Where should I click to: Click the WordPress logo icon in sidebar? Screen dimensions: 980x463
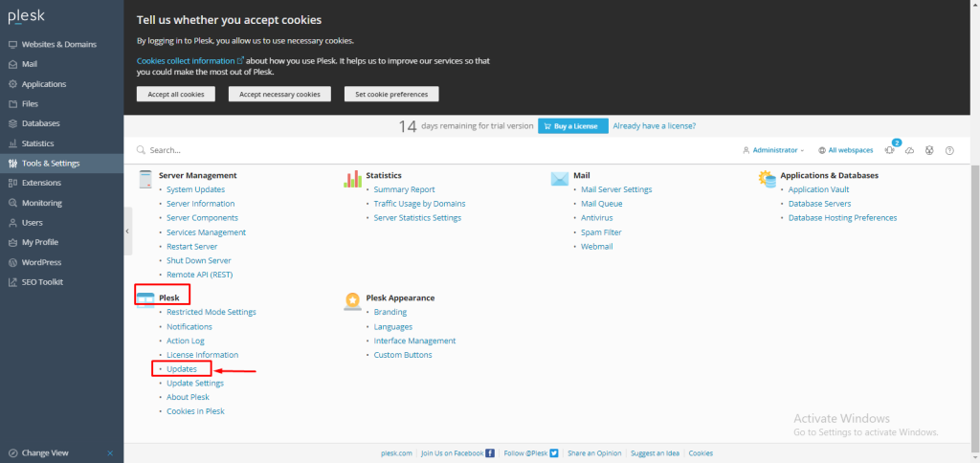click(12, 262)
